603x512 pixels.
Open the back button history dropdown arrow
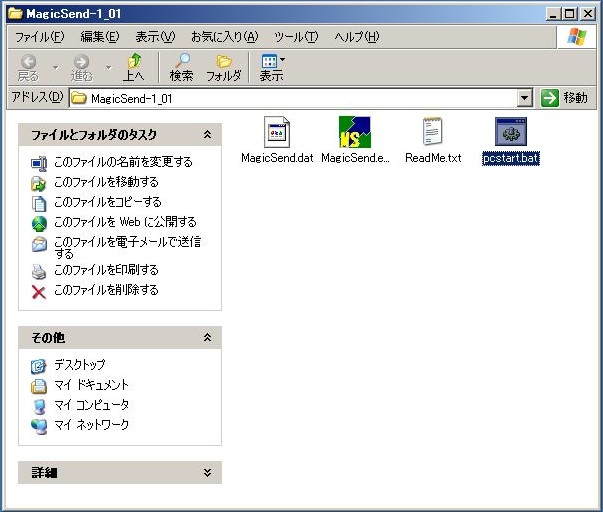[x=56, y=68]
